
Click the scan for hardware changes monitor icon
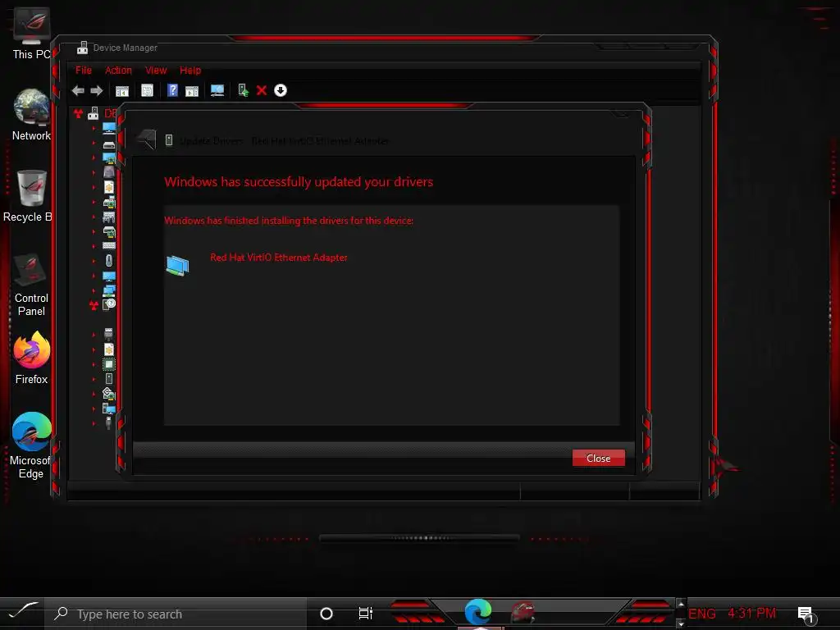click(217, 90)
